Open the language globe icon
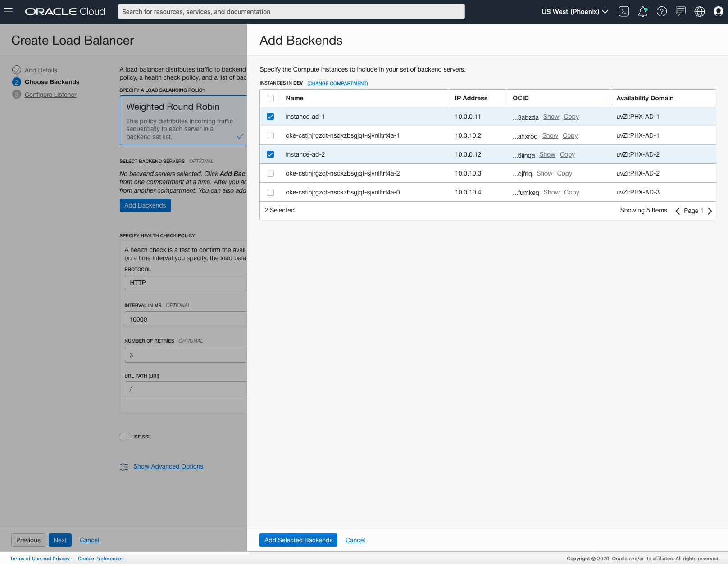This screenshot has width=728, height=564. pos(700,12)
